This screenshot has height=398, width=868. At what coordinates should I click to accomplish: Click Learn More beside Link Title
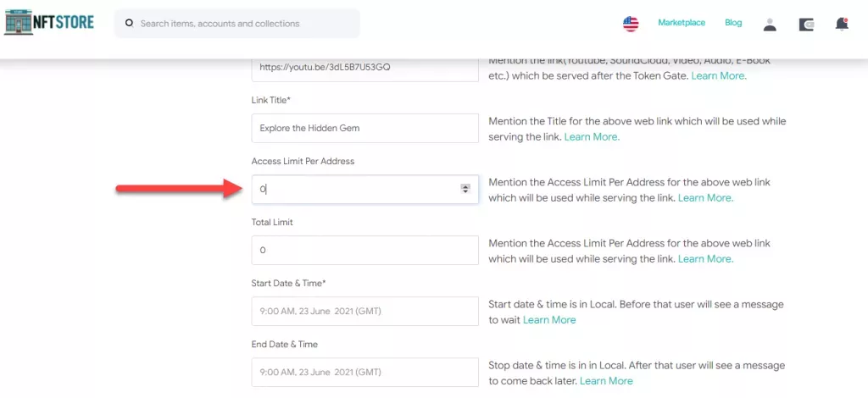(x=592, y=137)
